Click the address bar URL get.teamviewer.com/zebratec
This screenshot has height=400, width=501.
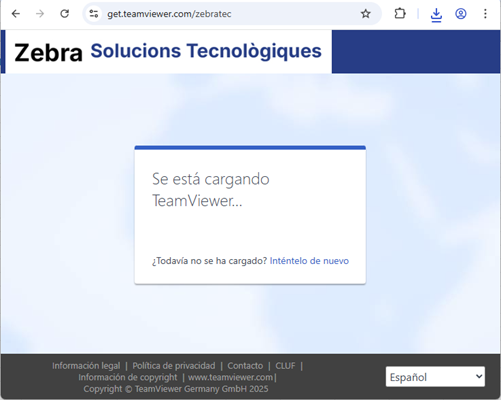tap(169, 14)
